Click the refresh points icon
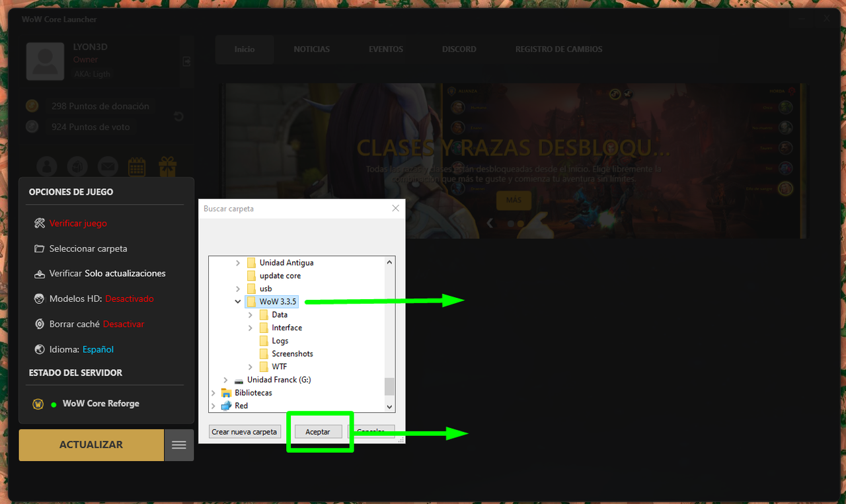This screenshot has height=504, width=846. tap(178, 117)
